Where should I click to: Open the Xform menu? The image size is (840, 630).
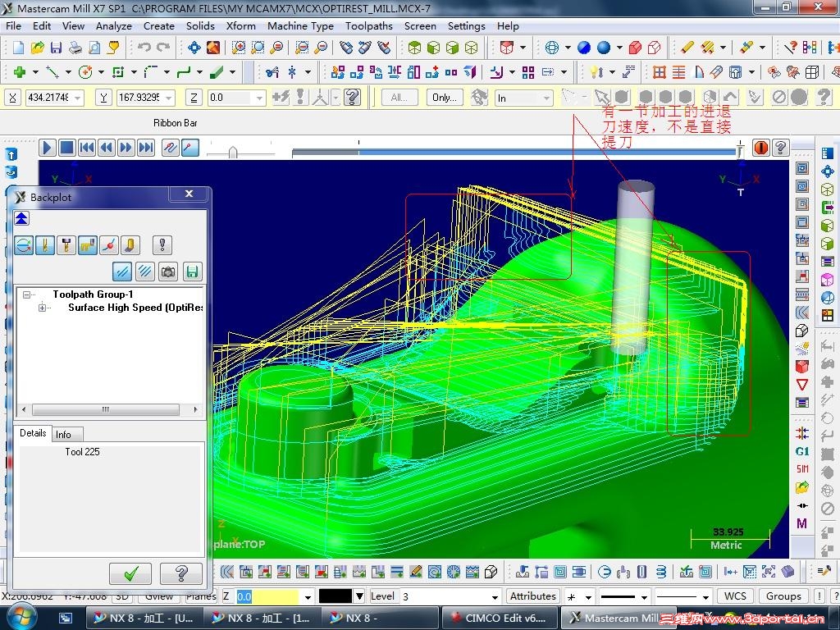click(x=240, y=25)
